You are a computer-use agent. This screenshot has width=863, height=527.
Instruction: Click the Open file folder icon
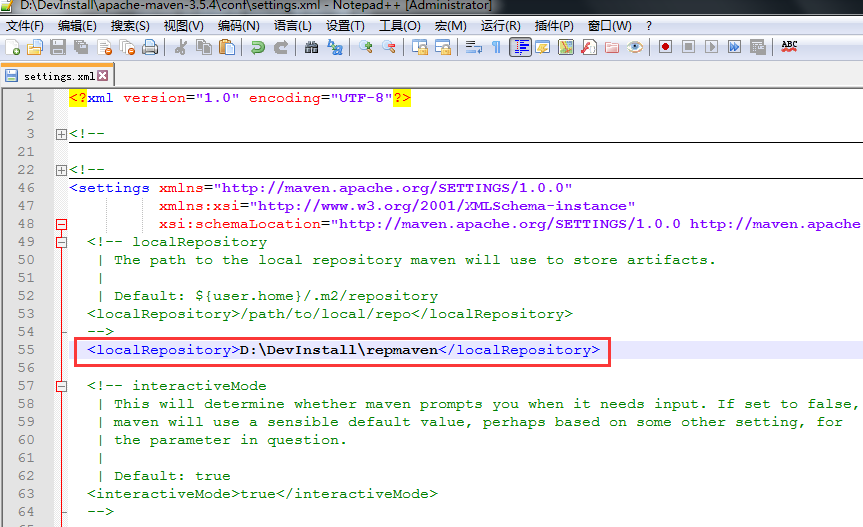35,47
